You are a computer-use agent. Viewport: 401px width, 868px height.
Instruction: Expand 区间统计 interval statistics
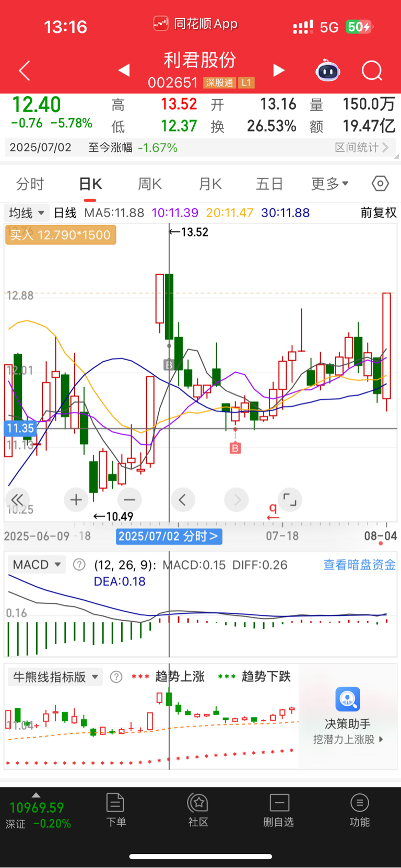[x=362, y=148]
